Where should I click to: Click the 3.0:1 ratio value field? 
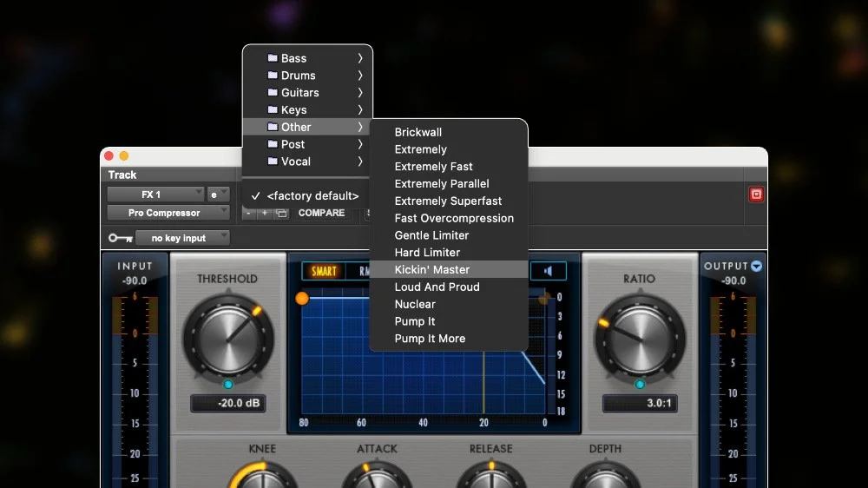(640, 403)
